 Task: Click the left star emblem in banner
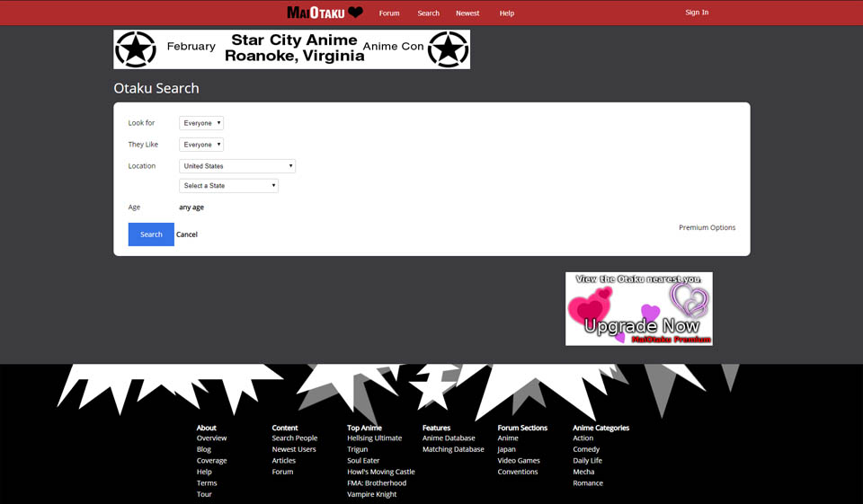coord(136,49)
